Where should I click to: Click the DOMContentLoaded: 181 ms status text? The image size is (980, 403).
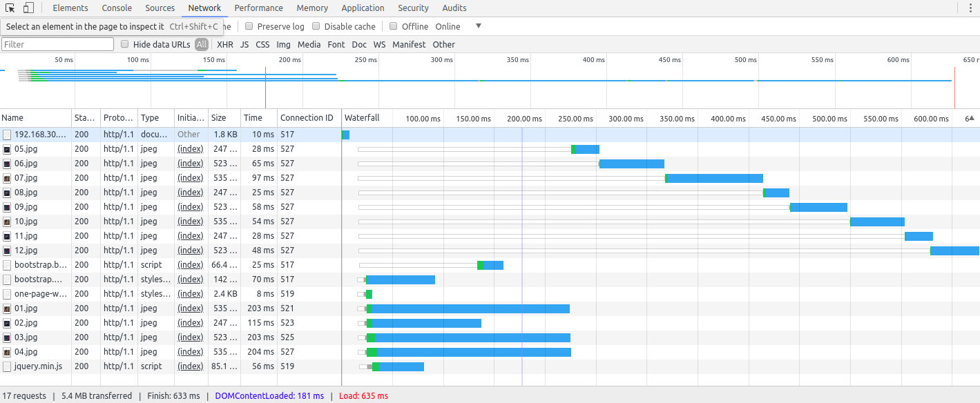(269, 395)
